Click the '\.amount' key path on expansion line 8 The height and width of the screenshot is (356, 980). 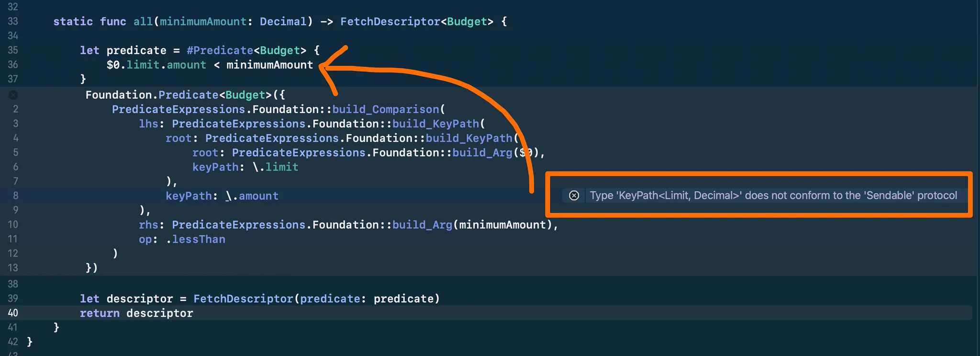pyautogui.click(x=252, y=195)
